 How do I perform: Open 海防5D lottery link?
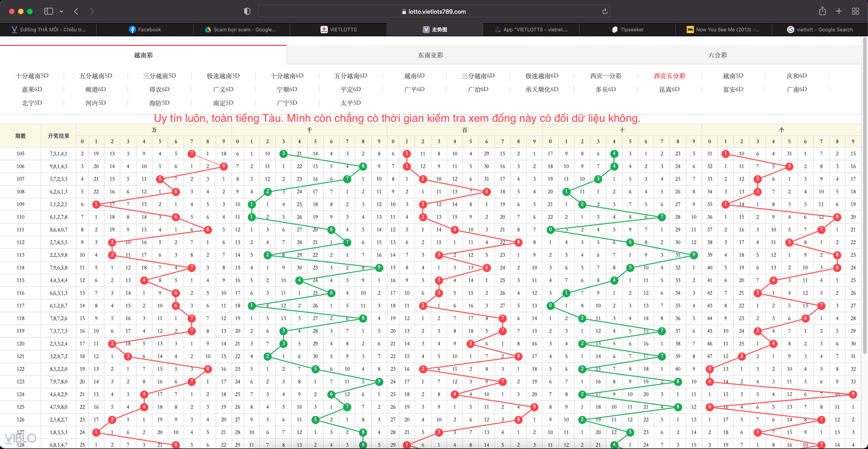[159, 103]
